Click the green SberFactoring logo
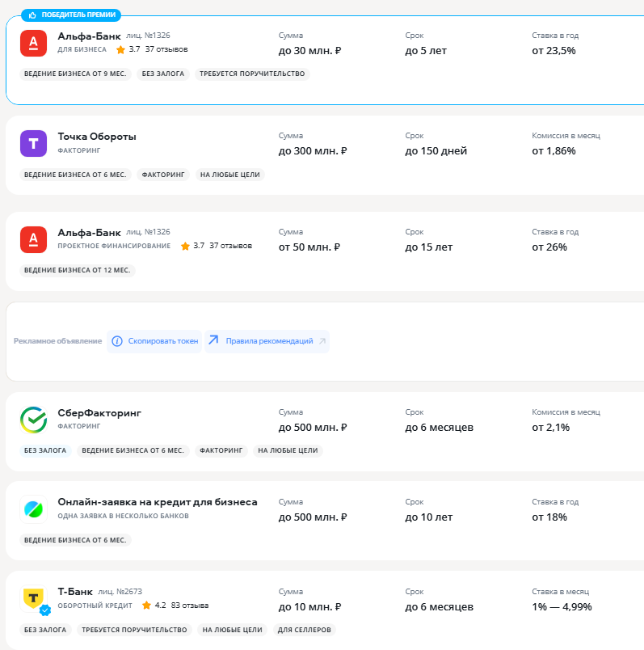Viewport: 644px width, 650px height. click(33, 420)
